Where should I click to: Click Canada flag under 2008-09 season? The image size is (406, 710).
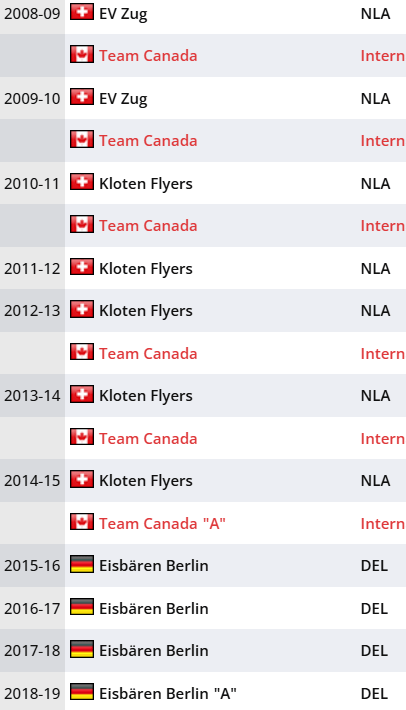(x=82, y=54)
